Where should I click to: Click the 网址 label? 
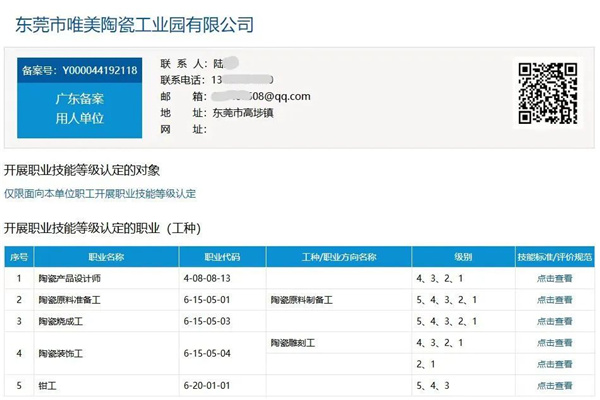183,129
